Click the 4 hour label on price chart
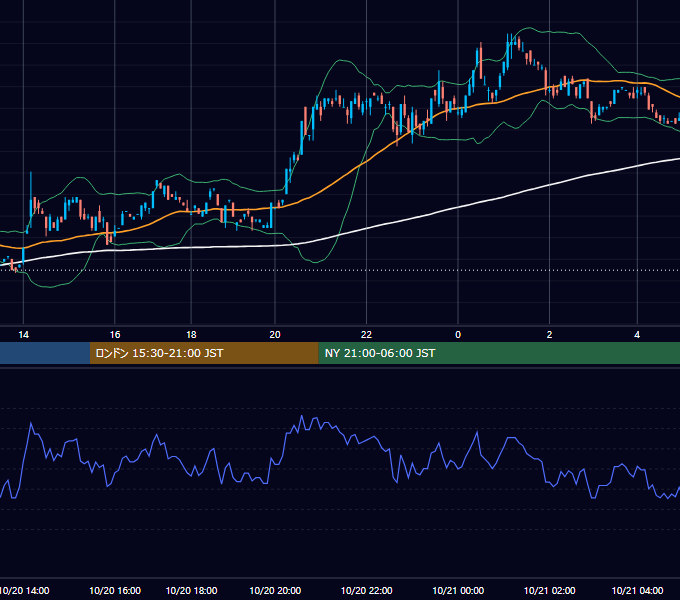680x600 pixels. (x=637, y=335)
